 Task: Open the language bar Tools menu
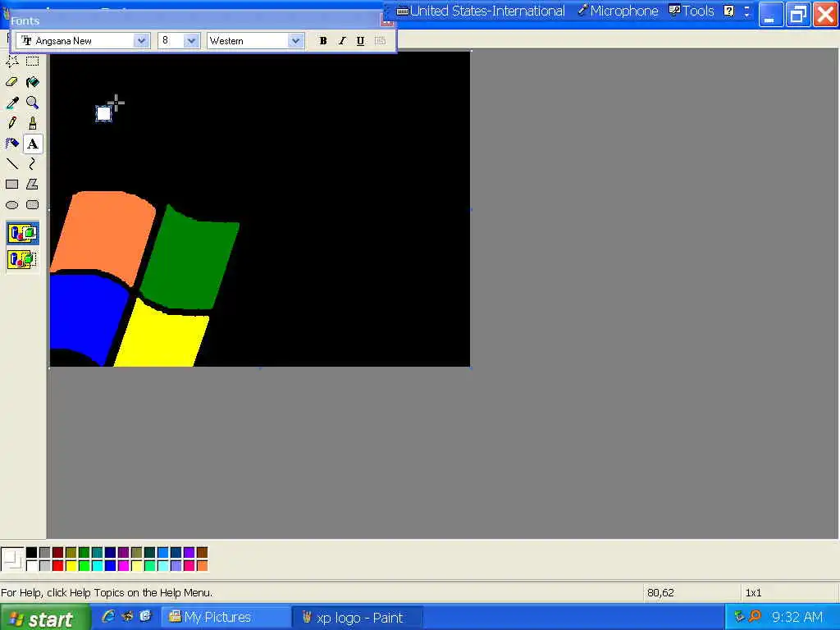[x=692, y=11]
